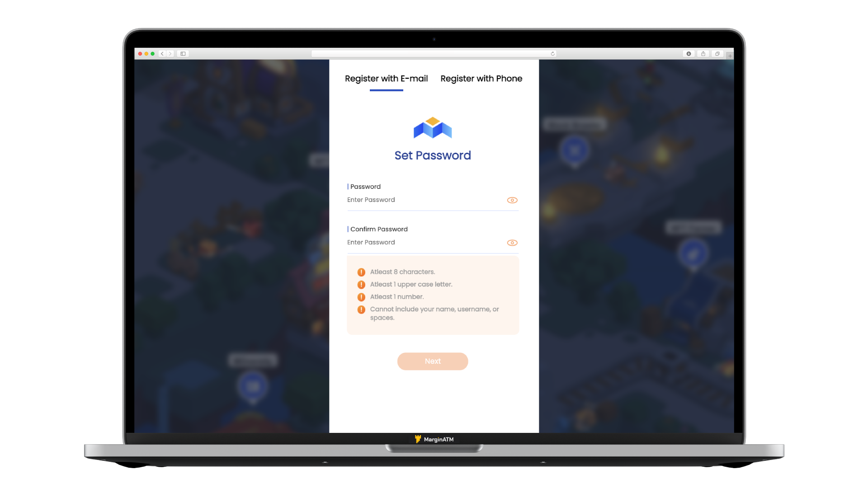Click the warning icon next to number requirement rule
The width and height of the screenshot is (868, 488).
[x=361, y=297]
